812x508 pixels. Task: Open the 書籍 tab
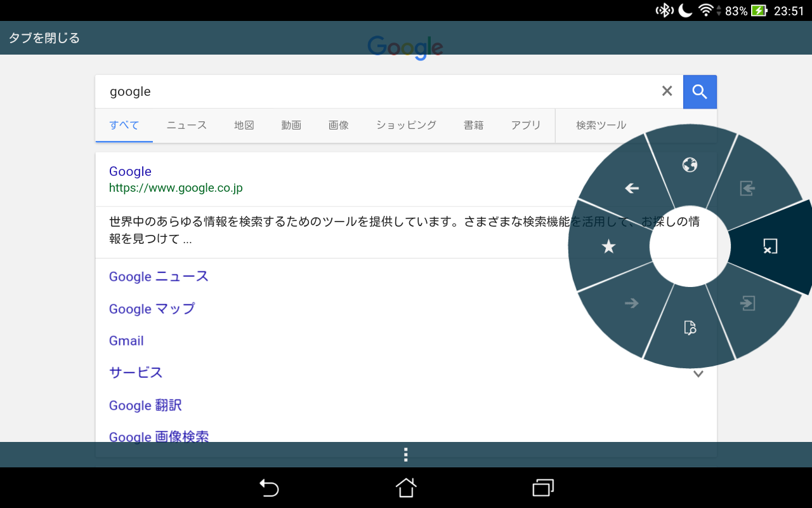click(474, 125)
